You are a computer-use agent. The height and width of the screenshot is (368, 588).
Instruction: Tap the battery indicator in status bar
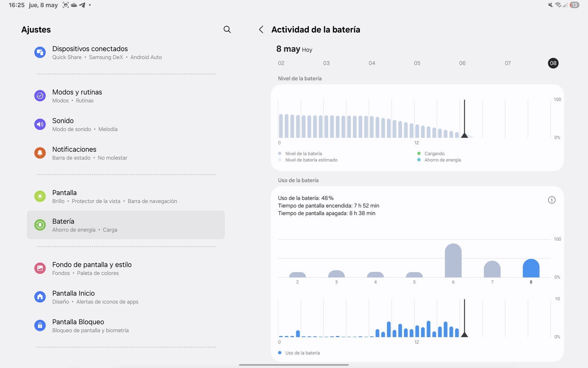click(x=574, y=5)
